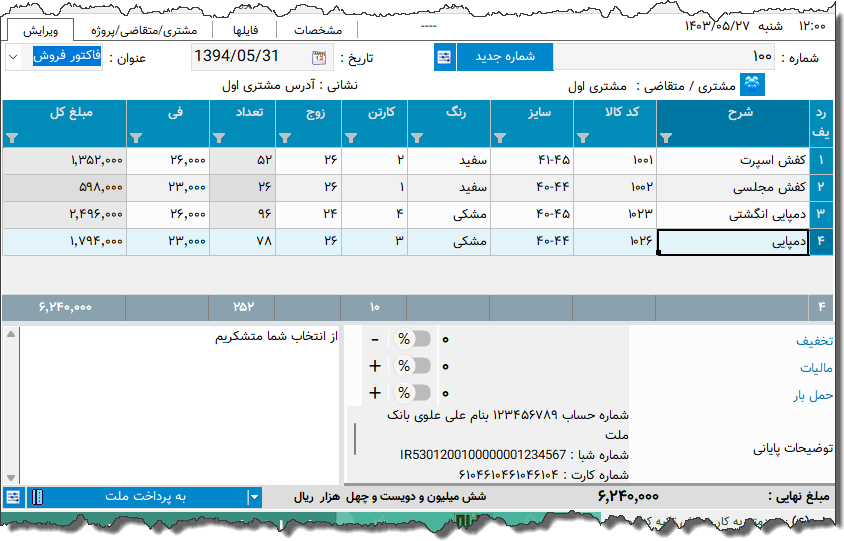Click the filter icon in شرح column
Image resolution: width=844 pixels, height=541 pixels.
666,138
